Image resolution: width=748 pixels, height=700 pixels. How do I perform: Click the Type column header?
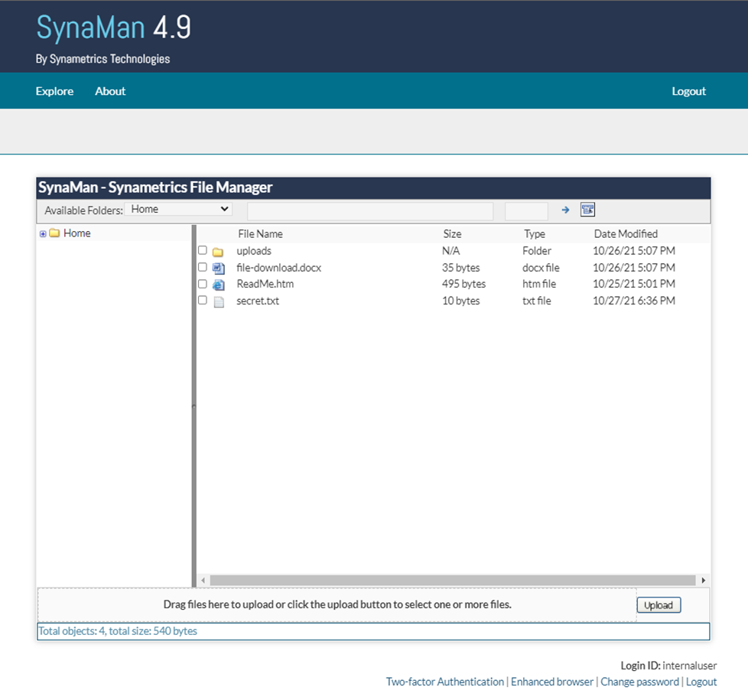tap(535, 234)
